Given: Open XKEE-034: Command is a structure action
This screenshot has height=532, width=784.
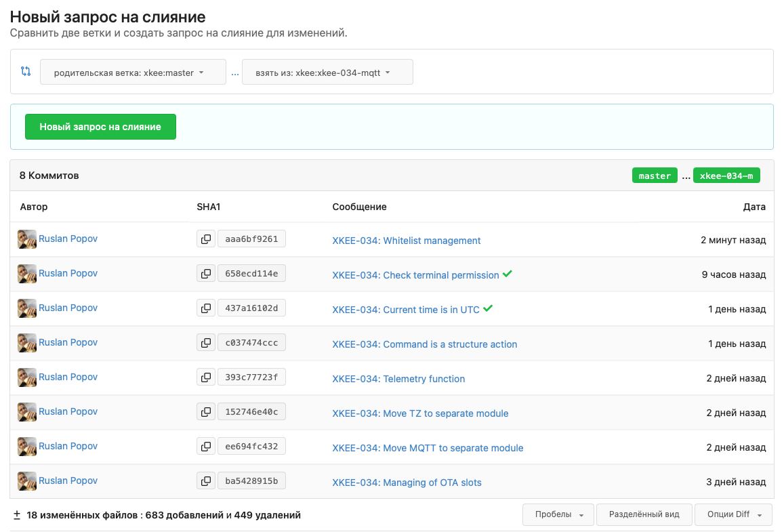Looking at the screenshot, I should tap(424, 344).
